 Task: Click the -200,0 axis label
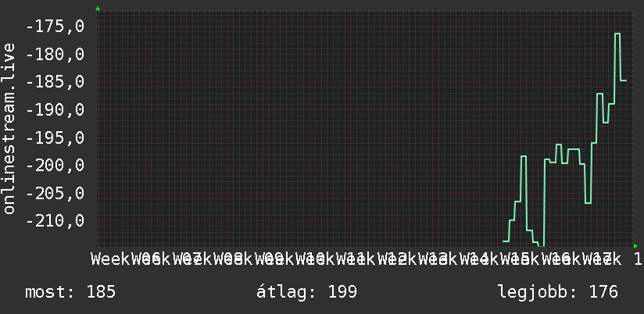click(55, 166)
